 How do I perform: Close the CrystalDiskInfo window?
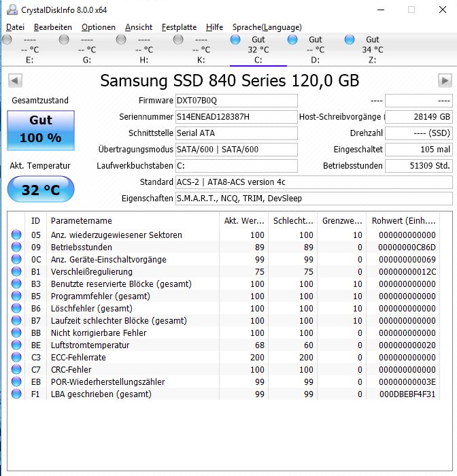pos(443,10)
